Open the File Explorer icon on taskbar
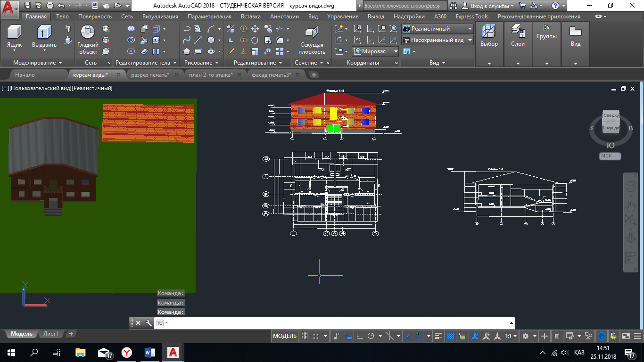 click(81, 352)
